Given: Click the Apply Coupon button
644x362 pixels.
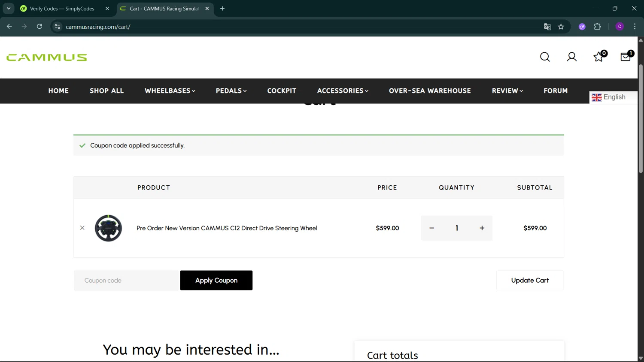Looking at the screenshot, I should 216,281.
